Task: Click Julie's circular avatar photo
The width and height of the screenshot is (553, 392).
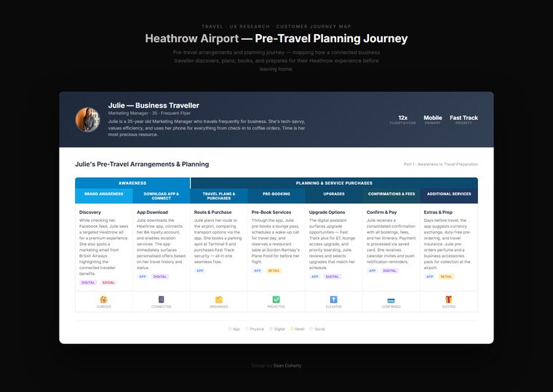Action: (87, 119)
